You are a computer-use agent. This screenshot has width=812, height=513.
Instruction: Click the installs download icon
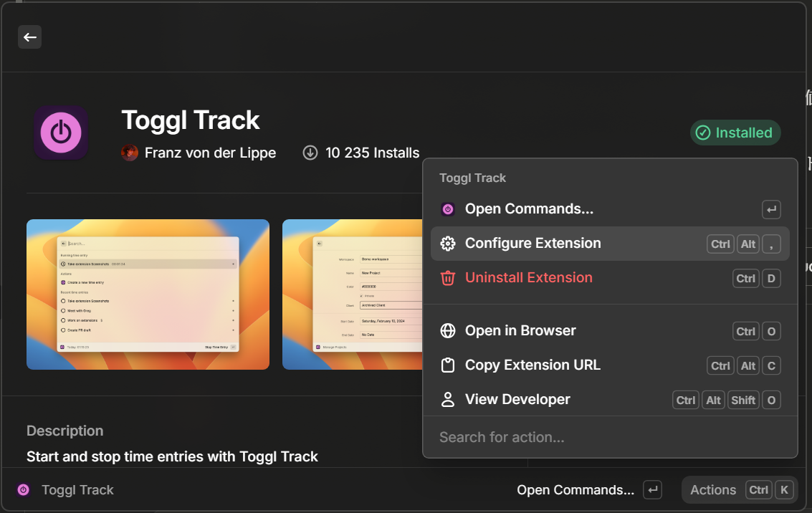tap(310, 153)
